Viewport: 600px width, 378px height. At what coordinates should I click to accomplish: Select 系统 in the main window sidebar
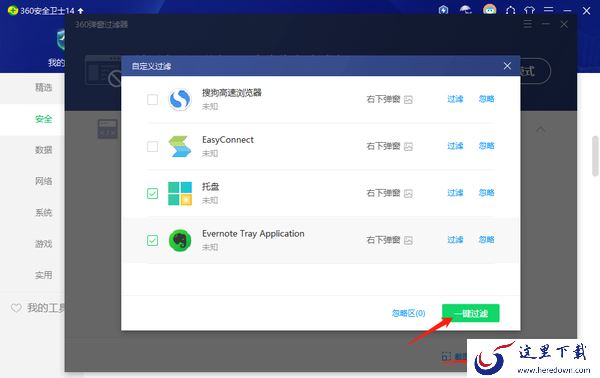click(43, 213)
